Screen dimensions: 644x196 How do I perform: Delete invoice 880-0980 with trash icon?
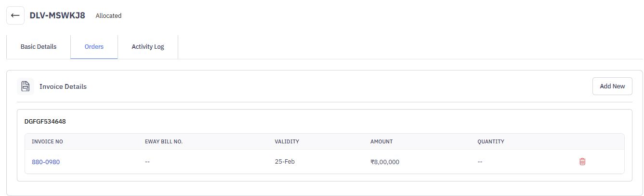pos(582,162)
